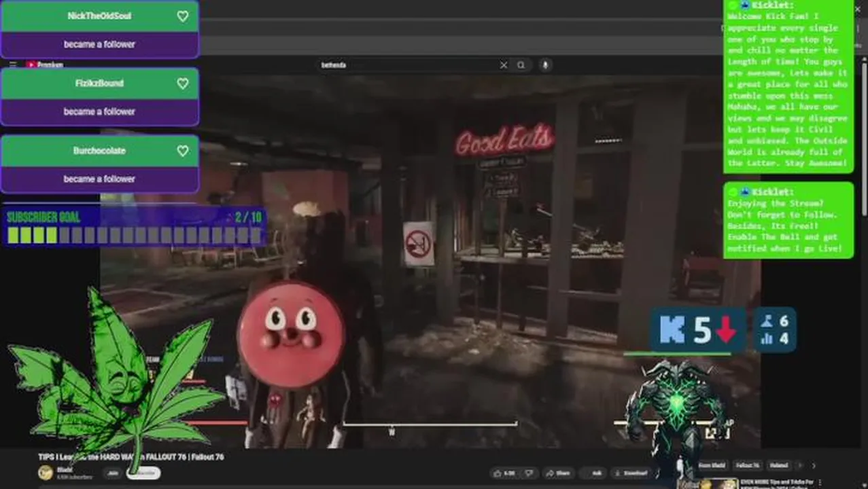
Task: Clear the search query with the X
Action: 504,65
